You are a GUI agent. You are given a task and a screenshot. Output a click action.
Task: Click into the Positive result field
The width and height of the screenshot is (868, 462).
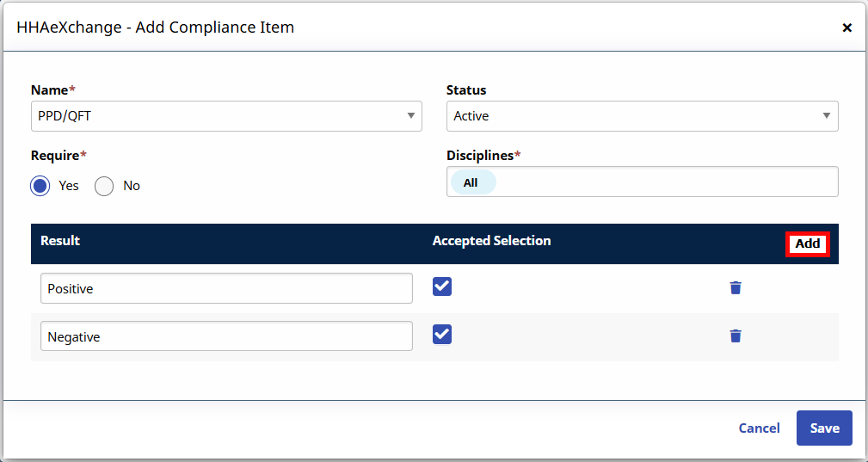(226, 288)
